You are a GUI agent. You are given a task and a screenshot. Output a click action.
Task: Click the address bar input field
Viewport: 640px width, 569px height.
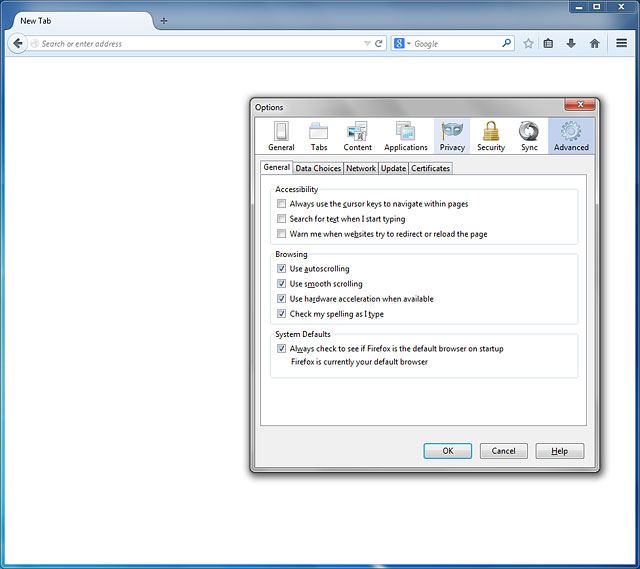coord(200,44)
